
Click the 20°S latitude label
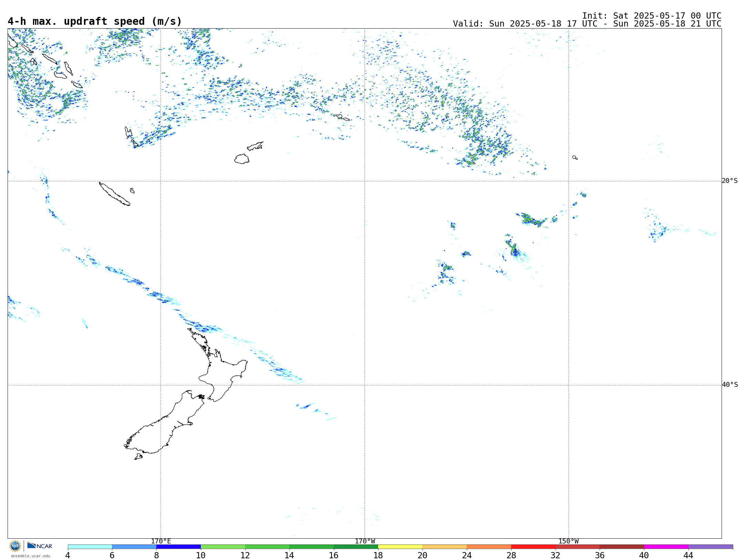click(x=730, y=181)
